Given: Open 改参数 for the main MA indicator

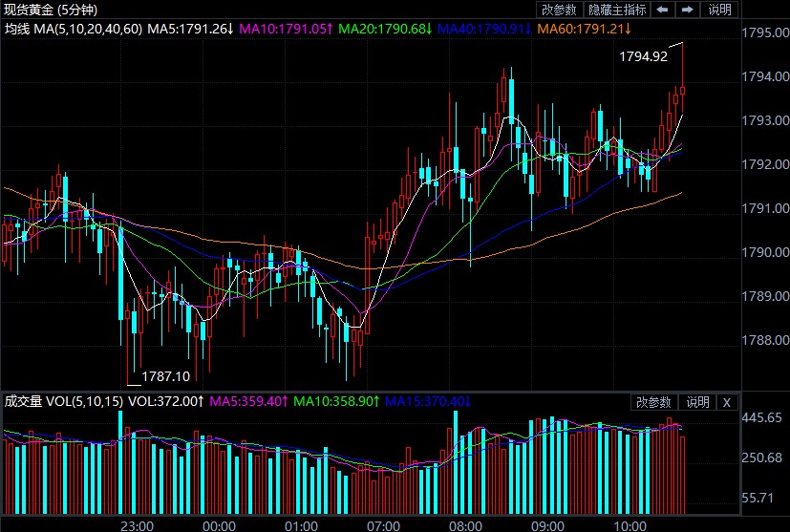Looking at the screenshot, I should tap(559, 10).
